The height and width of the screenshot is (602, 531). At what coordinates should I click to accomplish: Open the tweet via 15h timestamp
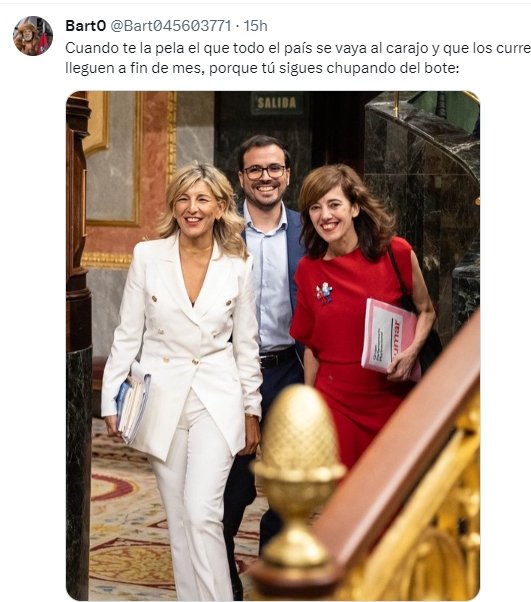[255, 26]
